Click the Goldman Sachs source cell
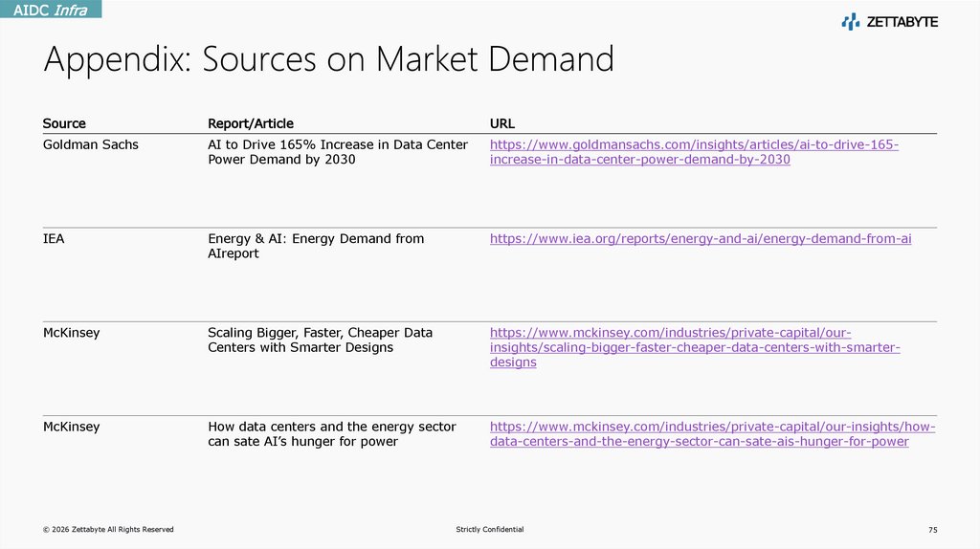The height and width of the screenshot is (549, 980). 91,144
